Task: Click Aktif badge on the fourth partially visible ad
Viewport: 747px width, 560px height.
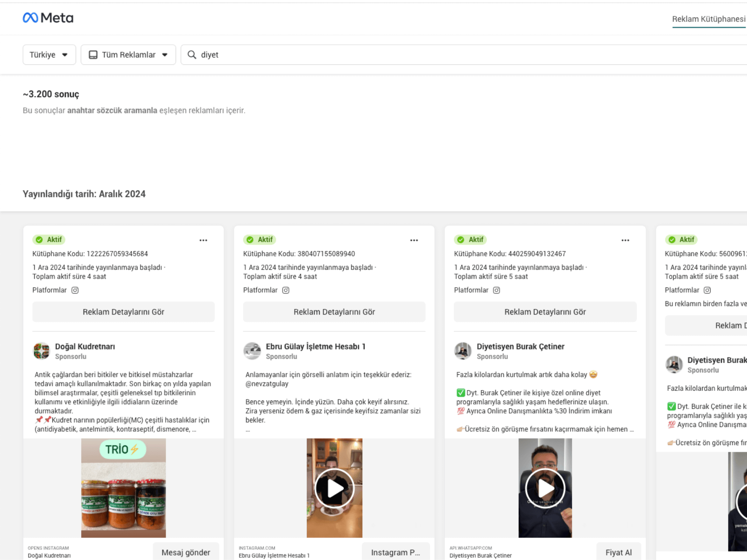Action: 681,239
